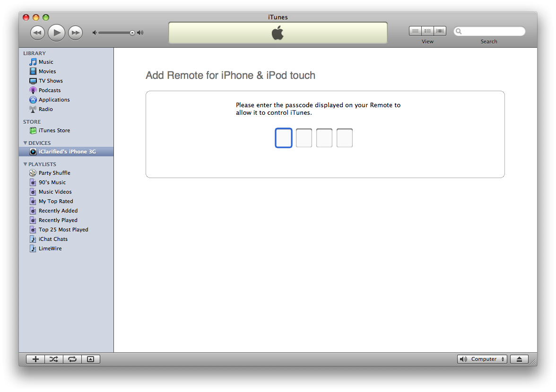Screen dimensions: 556x392
Task: Switch to Cover Flow view button
Action: (440, 31)
